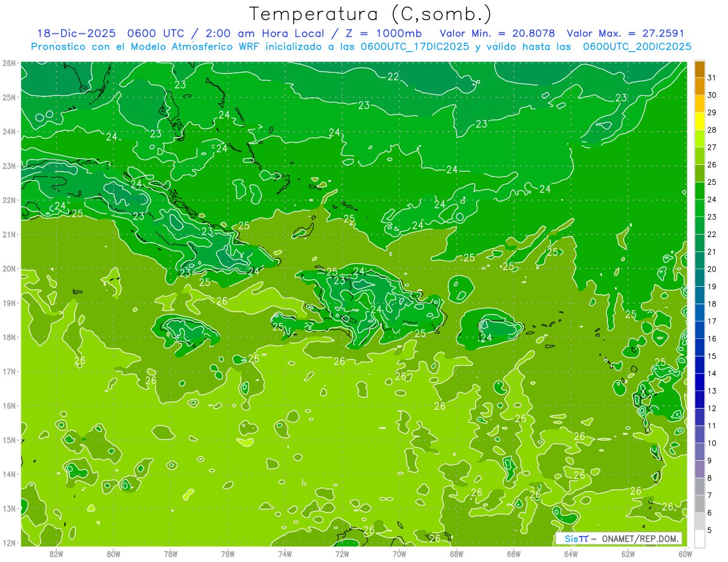Pick the legend swatch between 30 and 31
Image resolution: width=728 pixels, height=562 pixels.
[x=699, y=85]
